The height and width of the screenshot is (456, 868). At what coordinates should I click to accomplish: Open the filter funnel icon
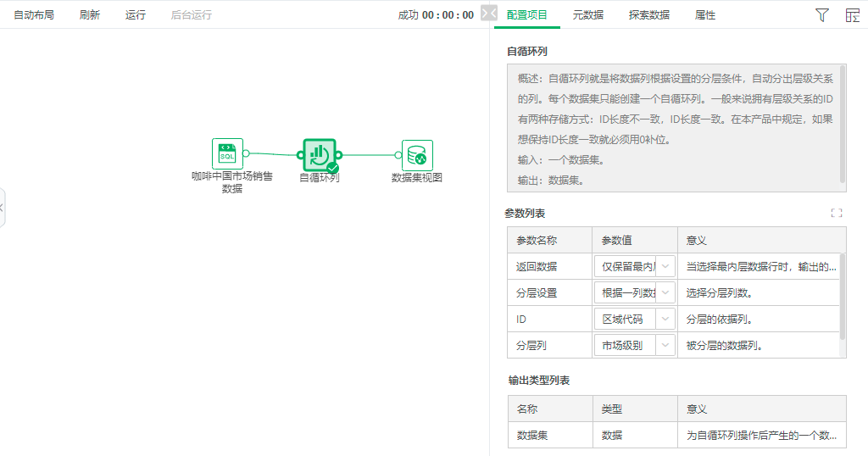(821, 14)
